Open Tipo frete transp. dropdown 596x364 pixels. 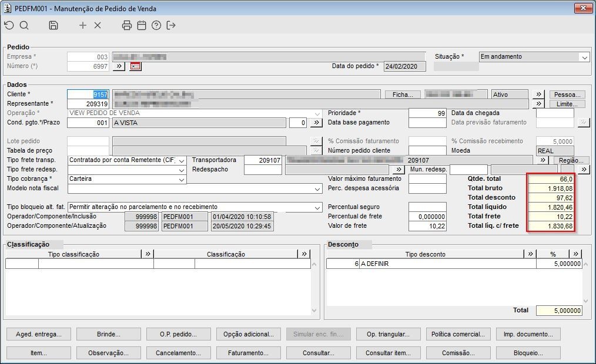coord(182,160)
